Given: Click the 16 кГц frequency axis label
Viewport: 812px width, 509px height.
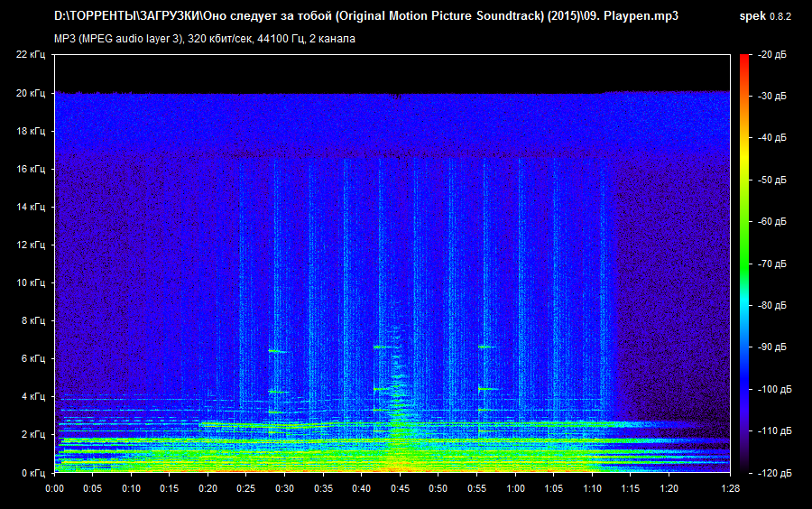Looking at the screenshot, I should 30,169.
